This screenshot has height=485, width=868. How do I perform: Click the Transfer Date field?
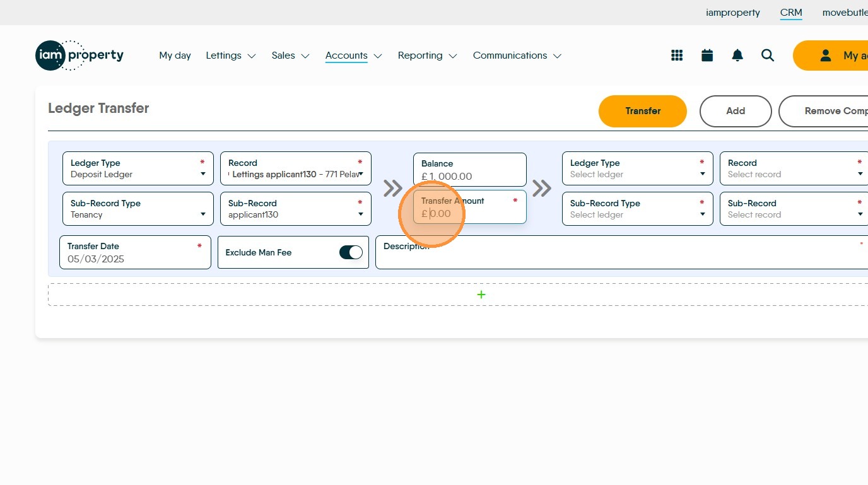135,252
